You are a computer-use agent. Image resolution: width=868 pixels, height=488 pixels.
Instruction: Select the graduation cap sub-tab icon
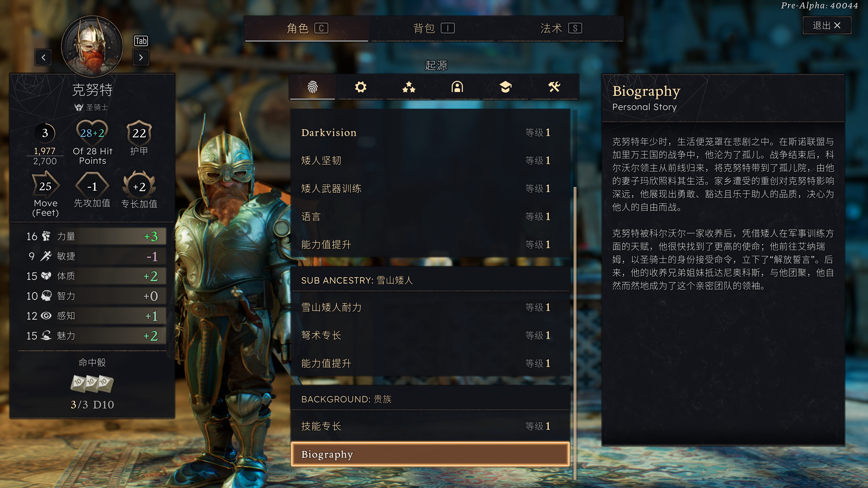coord(505,87)
